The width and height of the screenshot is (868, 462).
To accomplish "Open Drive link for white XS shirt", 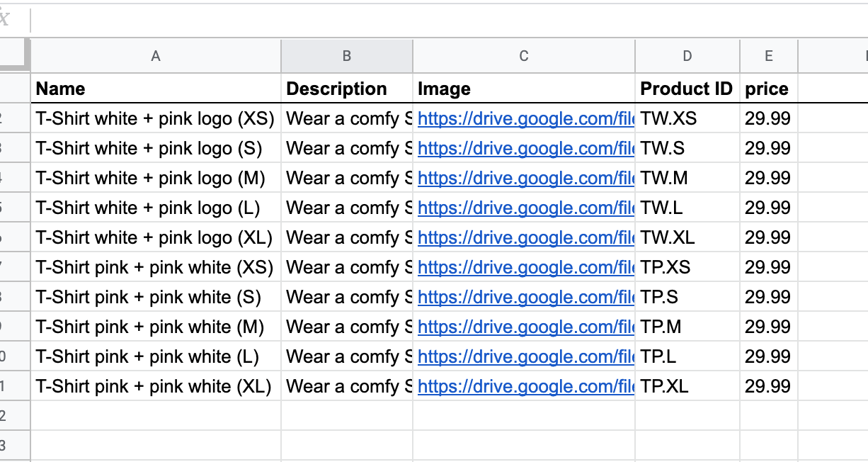I will (x=525, y=119).
